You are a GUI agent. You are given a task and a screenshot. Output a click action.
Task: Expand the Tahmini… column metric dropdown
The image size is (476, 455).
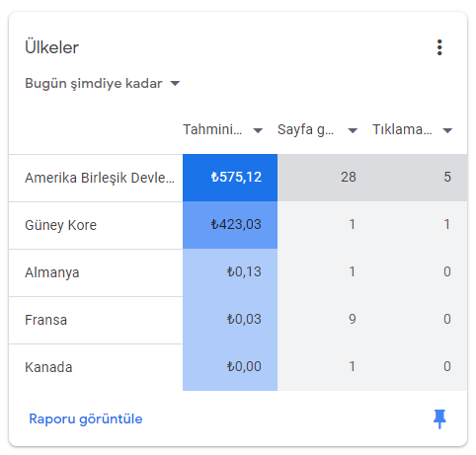coord(223,130)
